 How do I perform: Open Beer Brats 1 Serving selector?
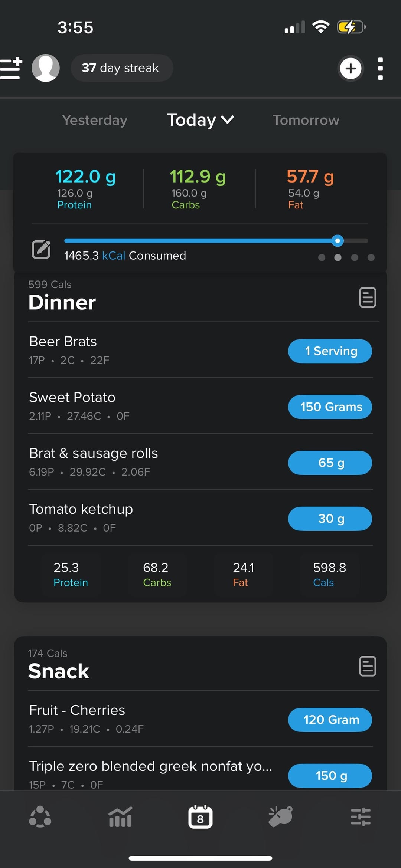(330, 351)
